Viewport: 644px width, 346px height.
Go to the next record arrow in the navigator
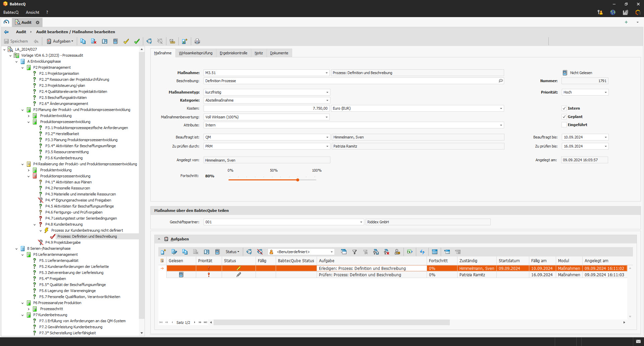[195, 322]
